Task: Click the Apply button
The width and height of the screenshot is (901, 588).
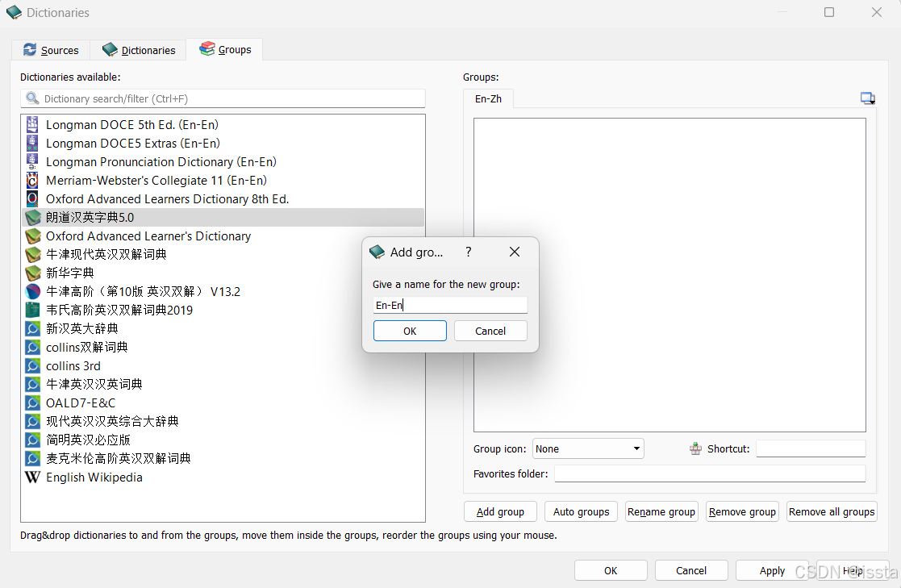Action: tap(772, 570)
